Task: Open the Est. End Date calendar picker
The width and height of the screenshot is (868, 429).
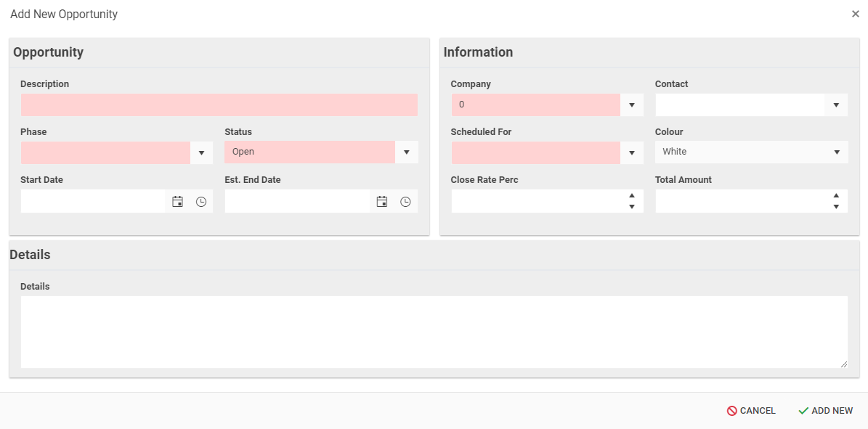Action: coord(382,202)
